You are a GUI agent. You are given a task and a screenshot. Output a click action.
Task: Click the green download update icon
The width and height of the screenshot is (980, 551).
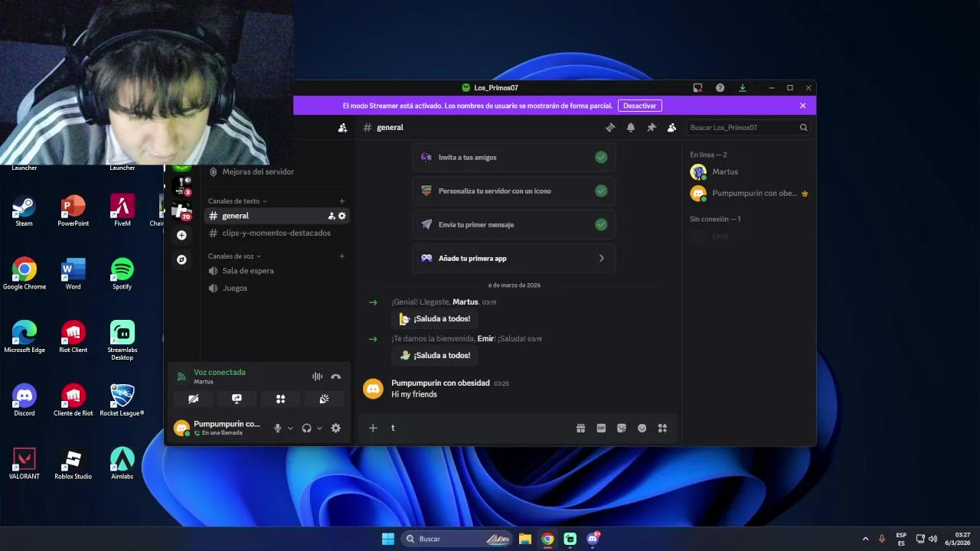pyautogui.click(x=742, y=88)
